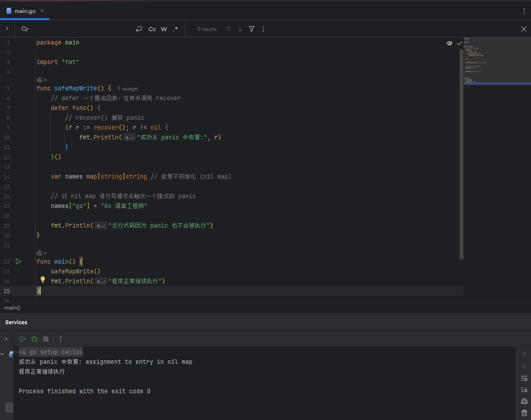Collapse the run configuration tree node
Image resolution: width=531 pixels, height=420 pixels.
pos(3,354)
